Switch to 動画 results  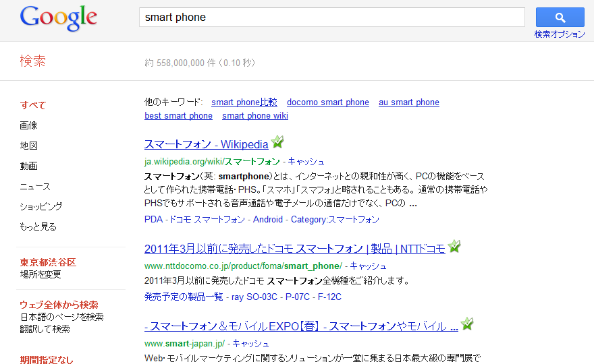[x=29, y=166]
